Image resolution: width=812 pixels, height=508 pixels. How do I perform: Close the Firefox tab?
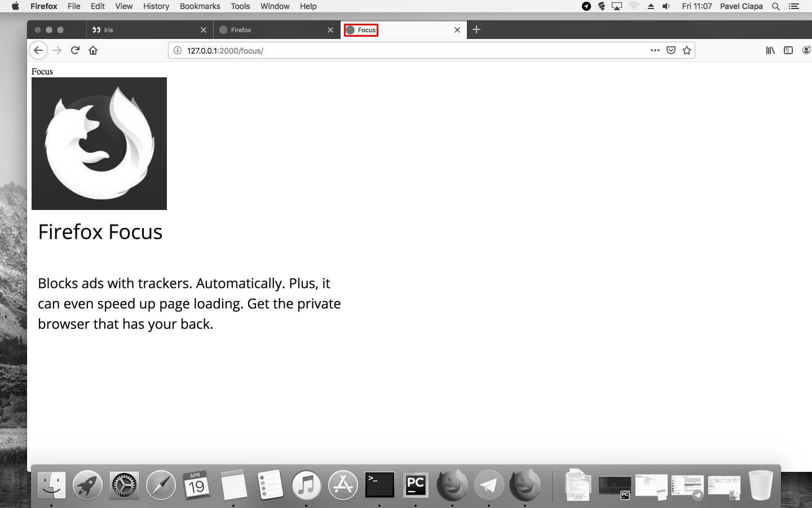tap(330, 30)
